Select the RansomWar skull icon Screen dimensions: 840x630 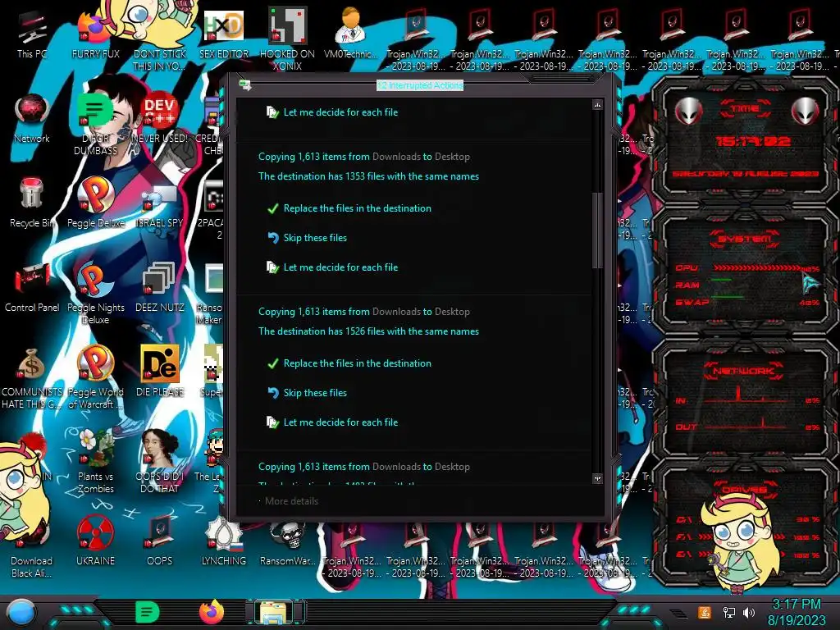(x=287, y=541)
